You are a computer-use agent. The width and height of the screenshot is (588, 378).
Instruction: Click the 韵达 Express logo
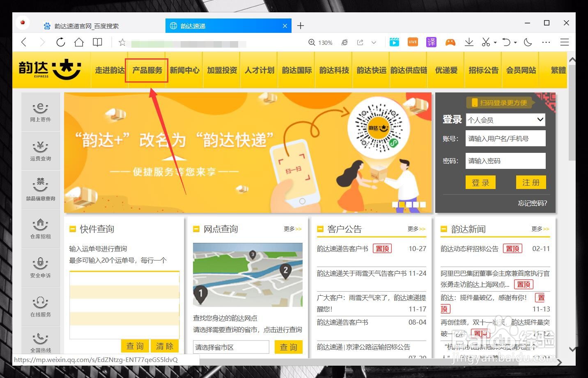point(50,69)
